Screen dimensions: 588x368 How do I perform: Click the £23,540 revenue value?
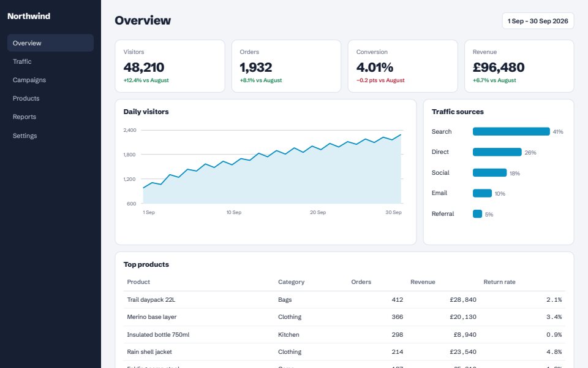(x=463, y=352)
